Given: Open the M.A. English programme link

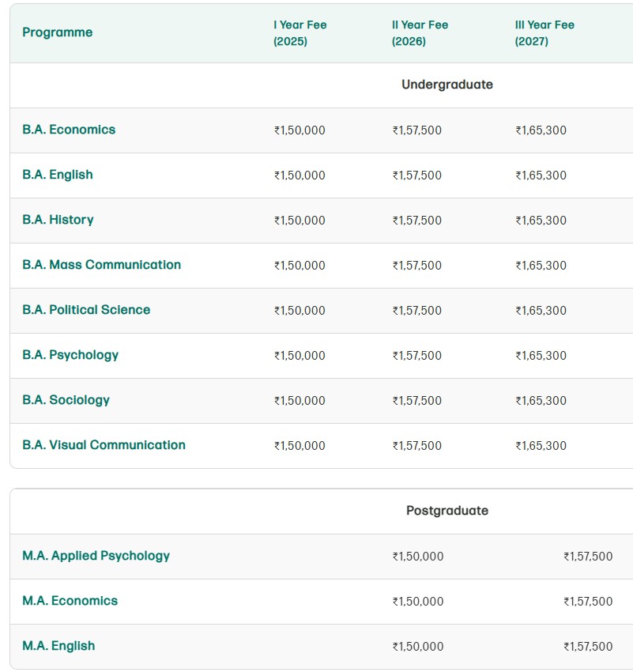Looking at the screenshot, I should point(58,646).
